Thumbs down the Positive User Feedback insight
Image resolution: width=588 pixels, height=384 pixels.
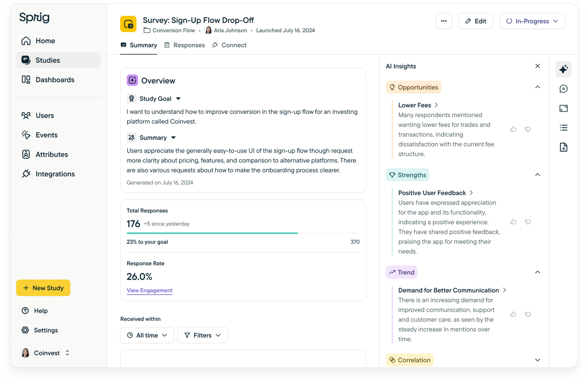pos(528,222)
